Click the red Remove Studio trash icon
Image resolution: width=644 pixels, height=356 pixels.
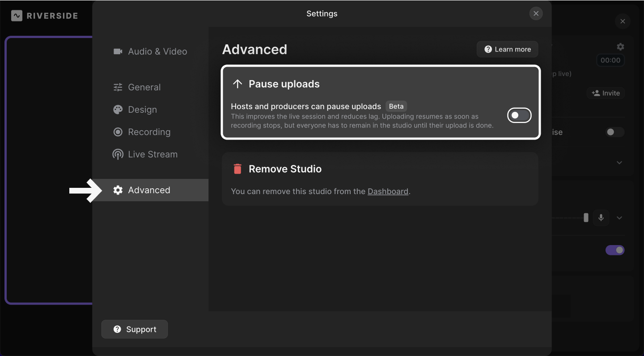click(x=237, y=169)
